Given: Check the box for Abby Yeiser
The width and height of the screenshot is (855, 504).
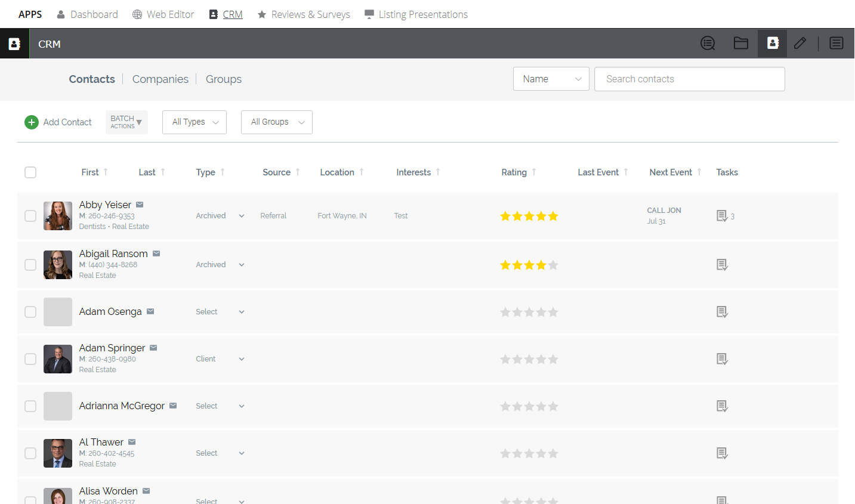Looking at the screenshot, I should click(x=30, y=216).
